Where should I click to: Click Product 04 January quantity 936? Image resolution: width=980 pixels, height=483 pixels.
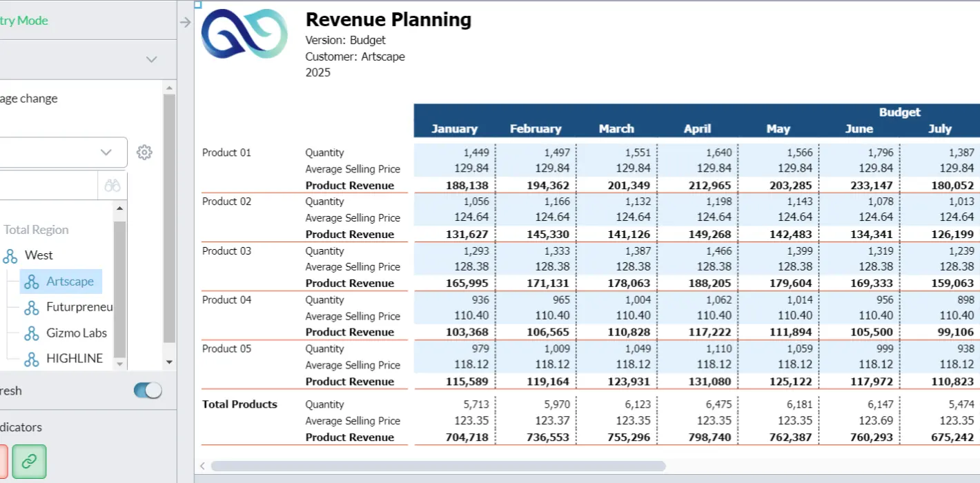pyautogui.click(x=480, y=299)
